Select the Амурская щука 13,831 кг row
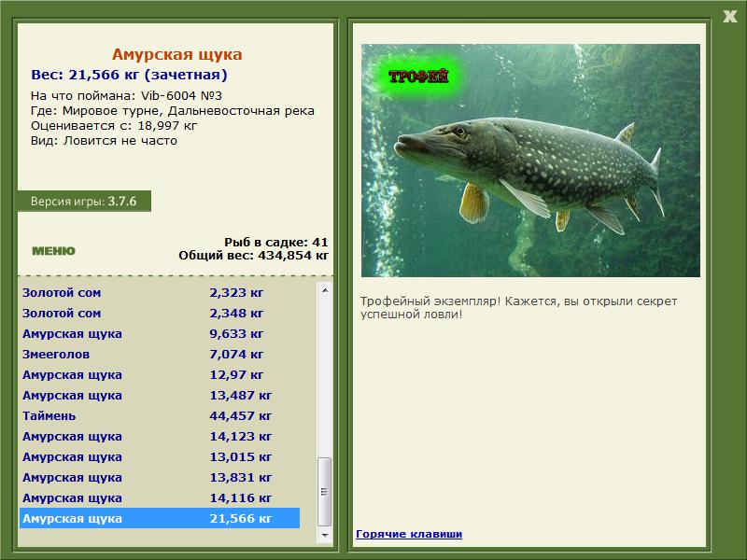Screen dimensions: 747x560 (160, 477)
